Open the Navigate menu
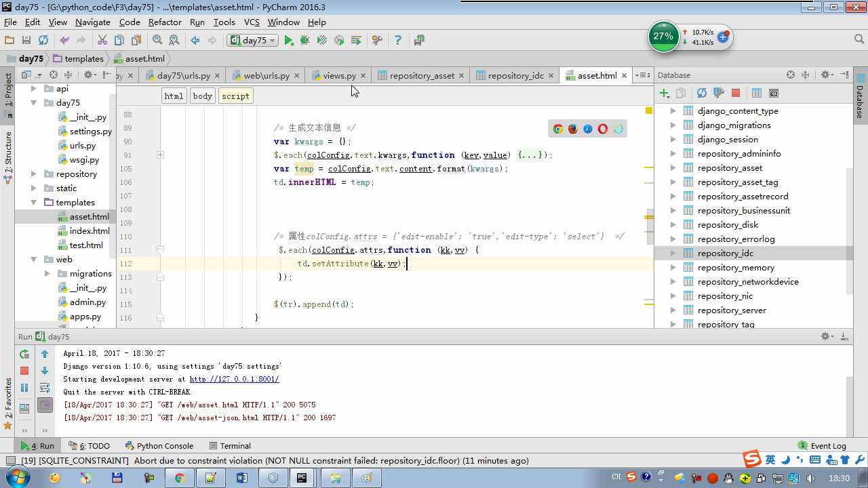868x488 pixels. [x=93, y=22]
